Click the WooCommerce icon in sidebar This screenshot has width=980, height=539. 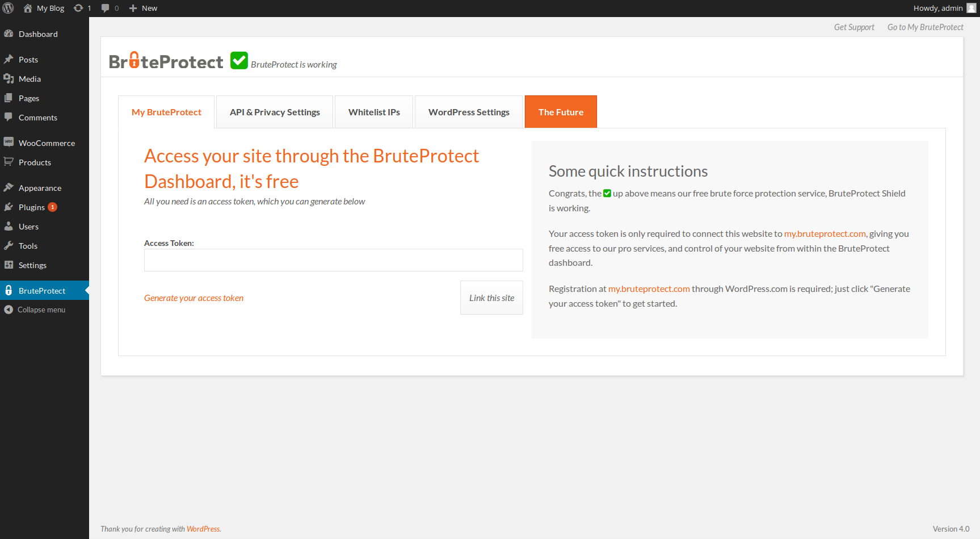click(9, 141)
